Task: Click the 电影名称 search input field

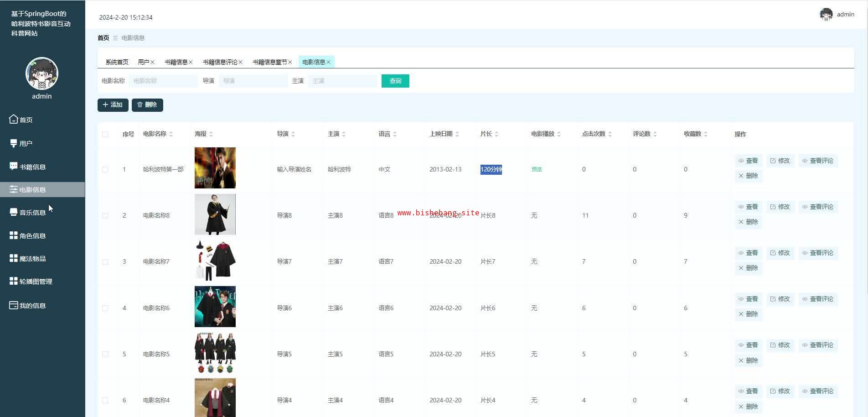Action: [x=163, y=81]
